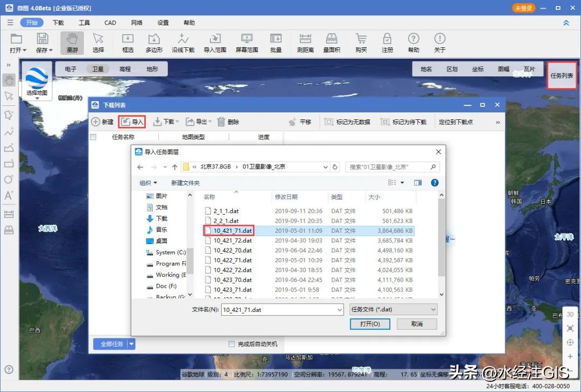Open the 下载 menu in the menu bar
581x392 pixels.
58,23
